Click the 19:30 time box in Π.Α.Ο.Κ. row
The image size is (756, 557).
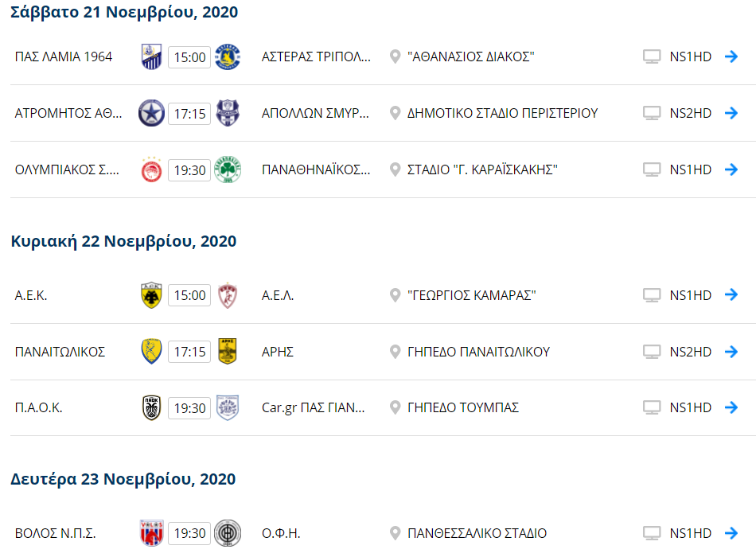[x=189, y=407]
